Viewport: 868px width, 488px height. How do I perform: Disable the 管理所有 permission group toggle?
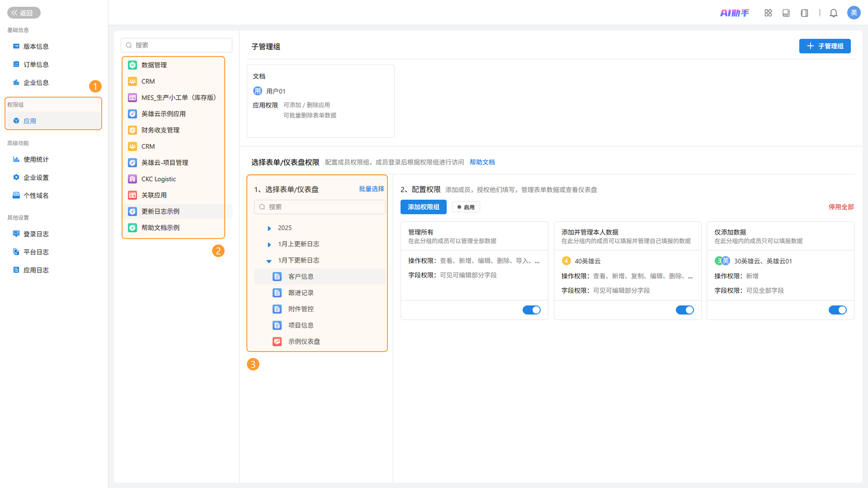point(531,310)
